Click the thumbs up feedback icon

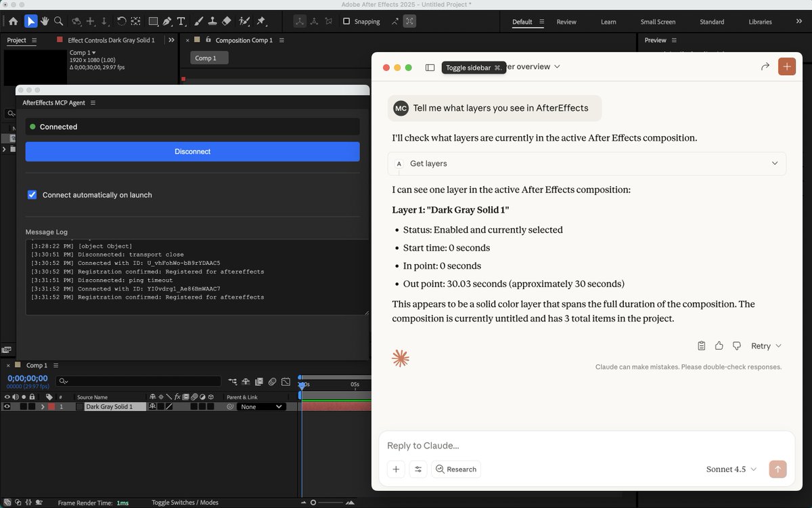click(x=719, y=345)
